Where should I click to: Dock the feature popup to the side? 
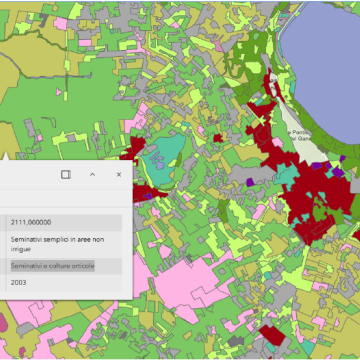click(66, 174)
